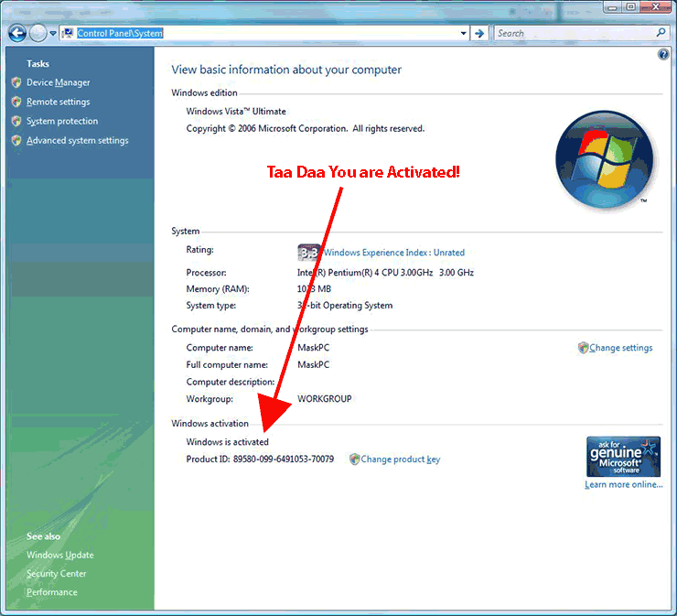
Task: Click the Windows Vista Ultimate edition text
Action: [x=236, y=112]
